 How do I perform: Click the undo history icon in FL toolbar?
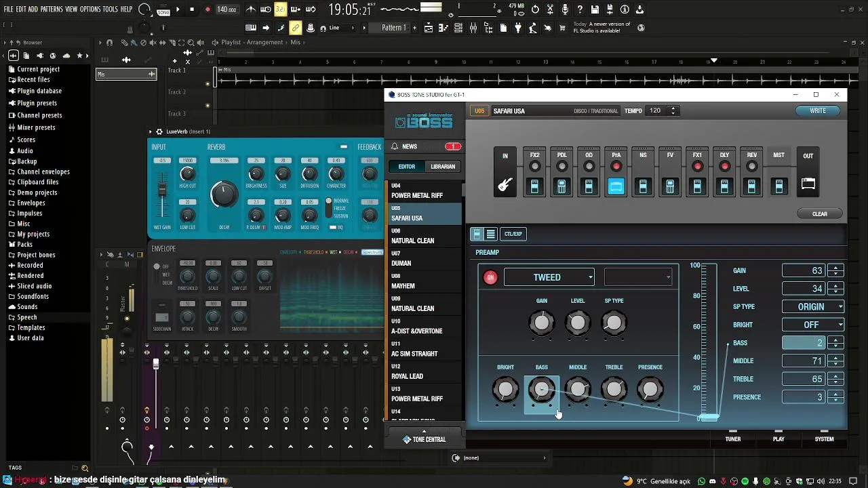tap(535, 9)
